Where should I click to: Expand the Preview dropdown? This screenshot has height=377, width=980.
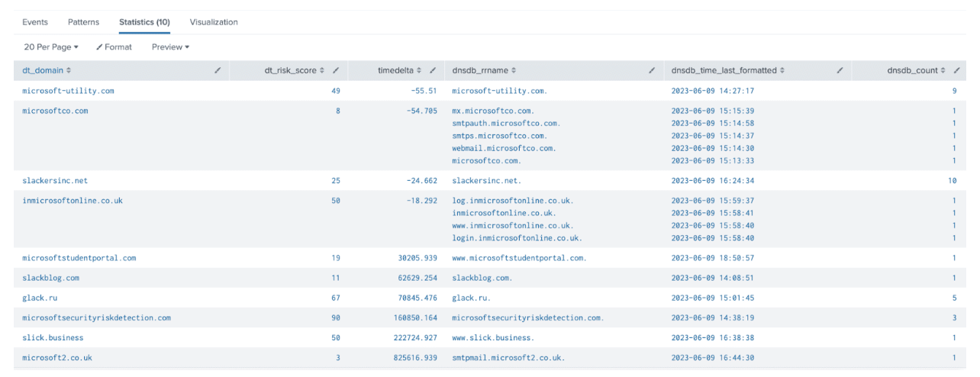coord(170,47)
